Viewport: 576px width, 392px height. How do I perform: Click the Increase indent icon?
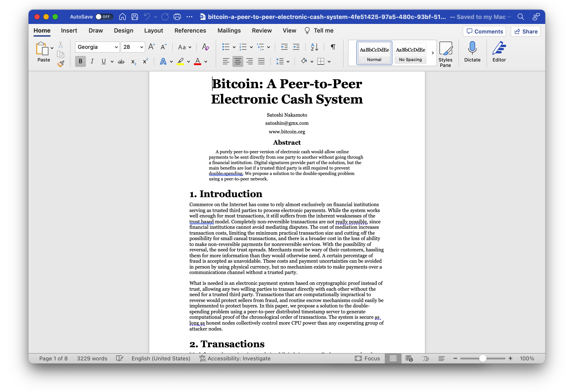pyautogui.click(x=296, y=47)
